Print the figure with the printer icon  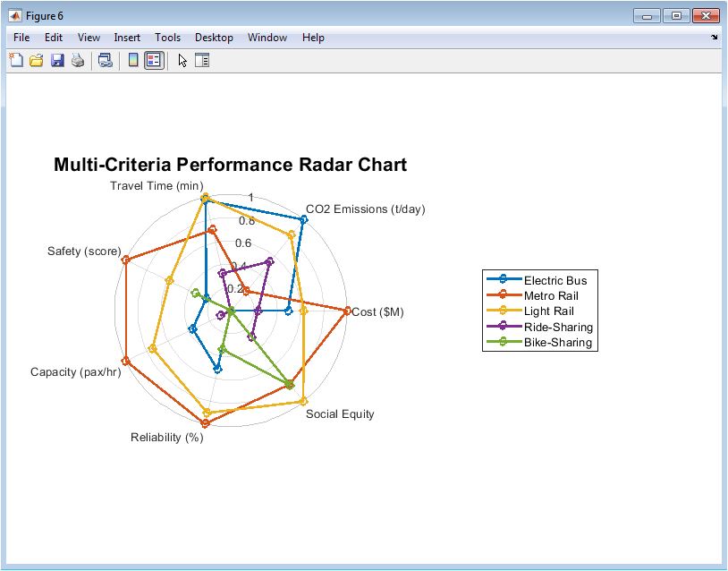click(78, 60)
